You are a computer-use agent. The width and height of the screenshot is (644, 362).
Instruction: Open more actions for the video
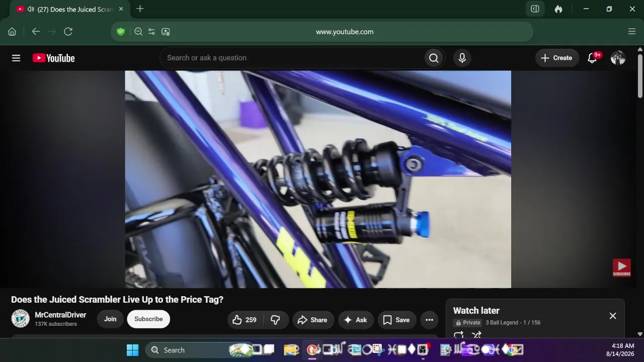[429, 320]
